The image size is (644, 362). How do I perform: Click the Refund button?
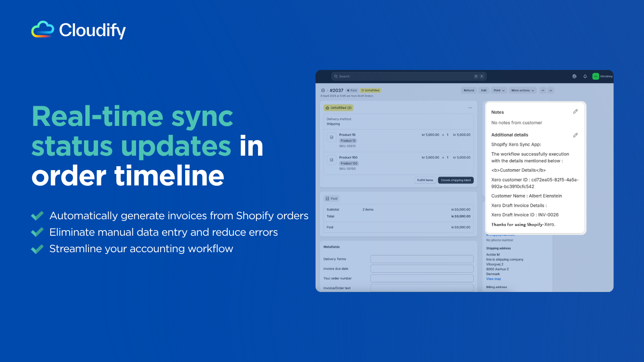click(469, 90)
